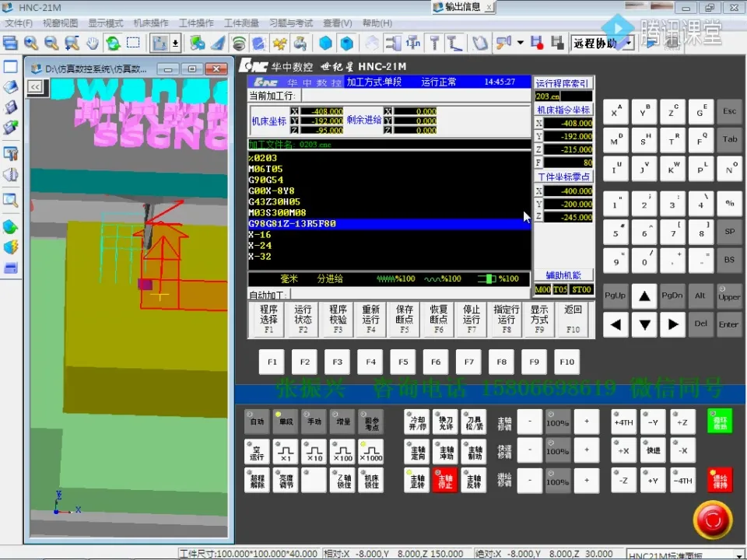
Task: Click the sound speaker icon in left sidebar
Action: 11,173
